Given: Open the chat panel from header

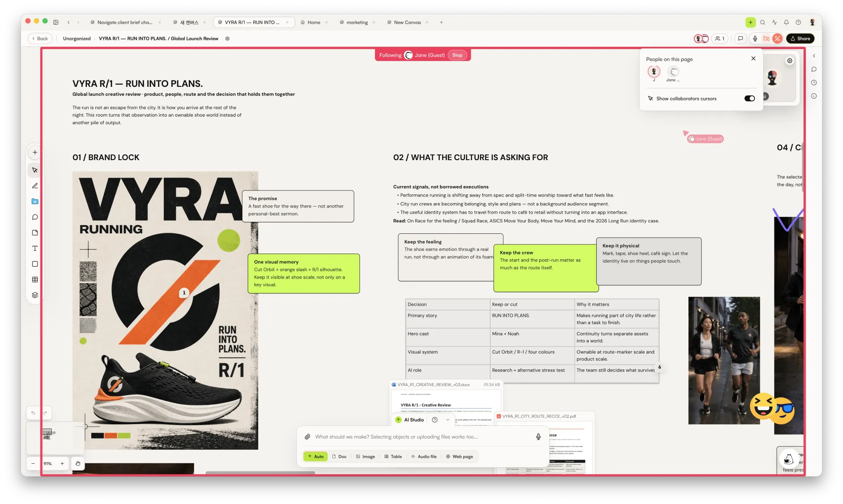Looking at the screenshot, I should point(740,39).
